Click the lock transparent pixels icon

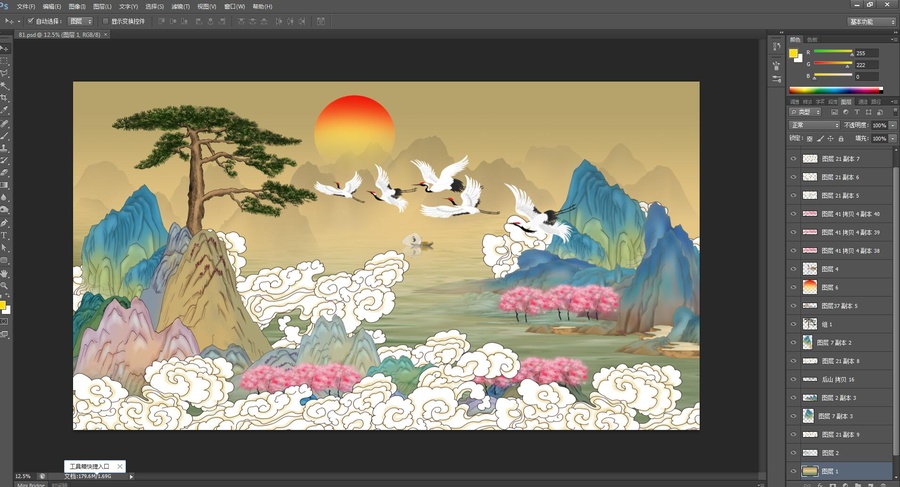click(x=809, y=138)
